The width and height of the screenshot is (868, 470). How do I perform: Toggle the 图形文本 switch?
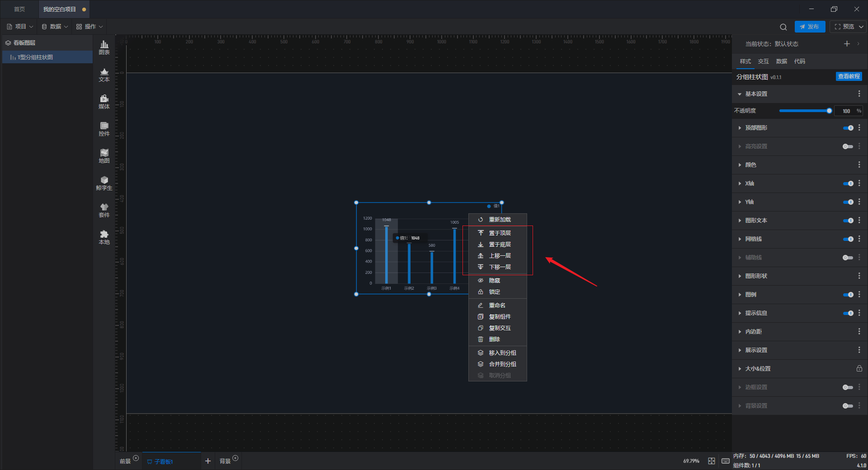(x=848, y=221)
